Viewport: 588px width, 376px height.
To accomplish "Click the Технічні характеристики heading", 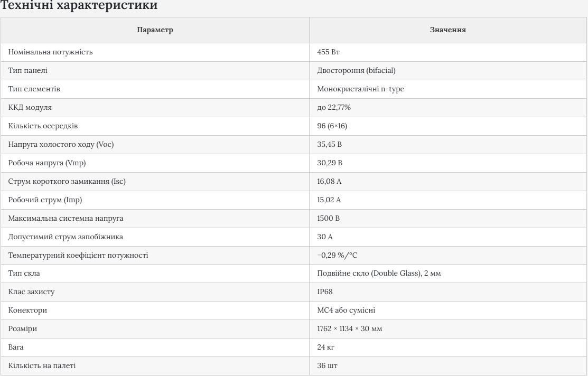I will (x=79, y=5).
